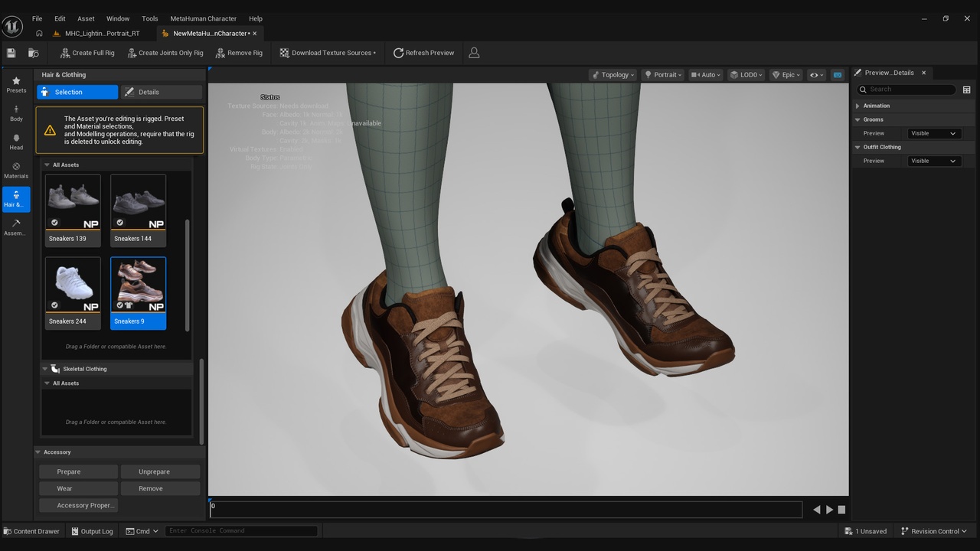Focus the Enter Console Command field
The height and width of the screenshot is (551, 980).
click(x=241, y=531)
